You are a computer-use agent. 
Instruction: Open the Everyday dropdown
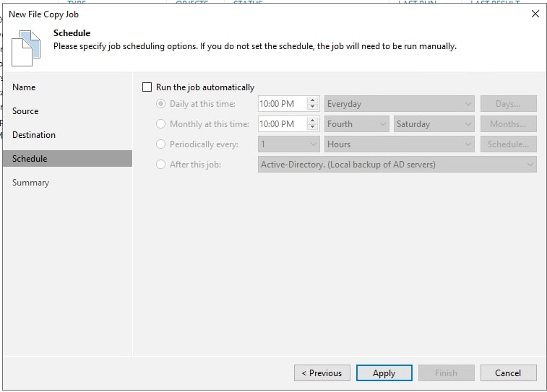click(399, 104)
